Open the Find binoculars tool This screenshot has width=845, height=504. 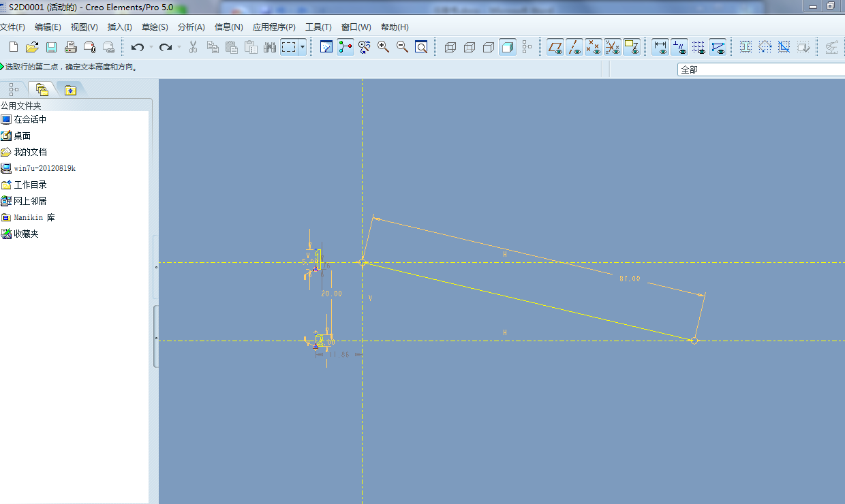[x=270, y=47]
